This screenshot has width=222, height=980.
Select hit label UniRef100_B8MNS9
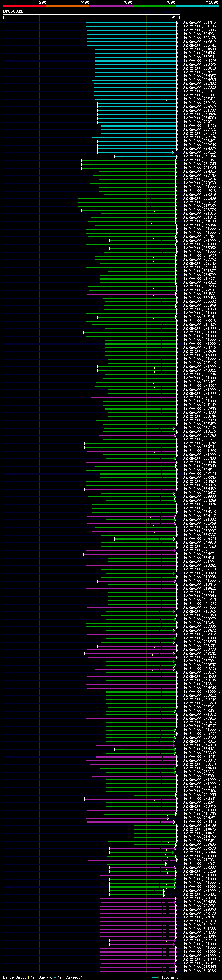click(199, 489)
